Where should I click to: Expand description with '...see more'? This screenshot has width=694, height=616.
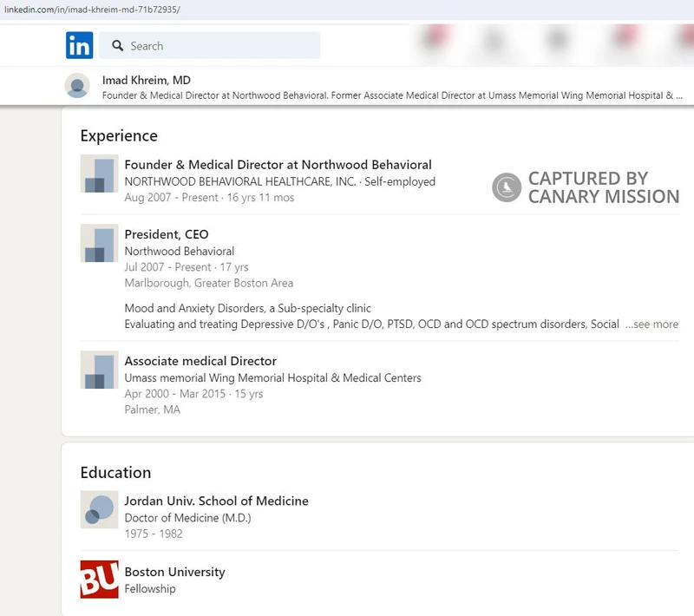[x=651, y=324]
